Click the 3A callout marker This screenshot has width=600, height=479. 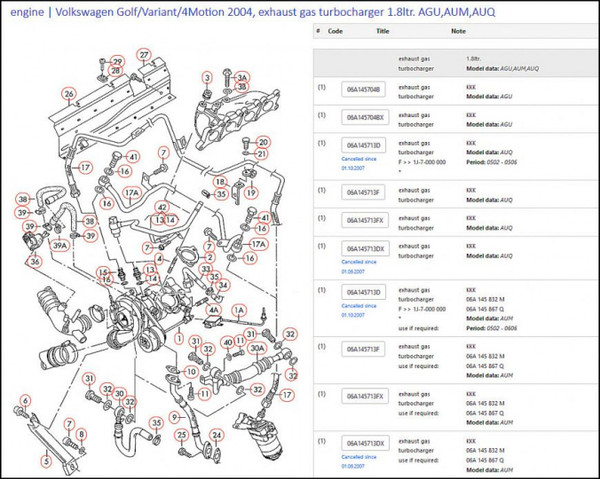[x=240, y=77]
